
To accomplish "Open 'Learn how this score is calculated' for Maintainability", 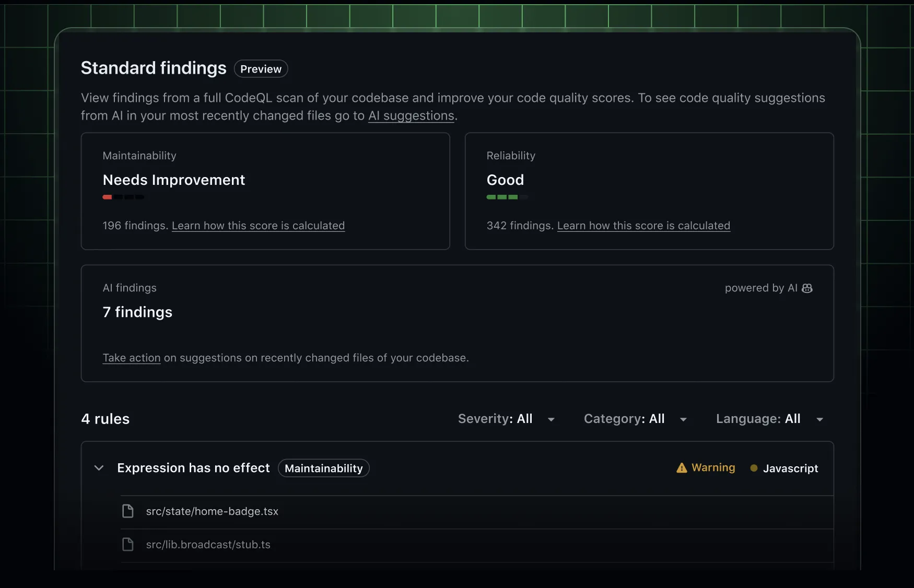I will [x=258, y=226].
